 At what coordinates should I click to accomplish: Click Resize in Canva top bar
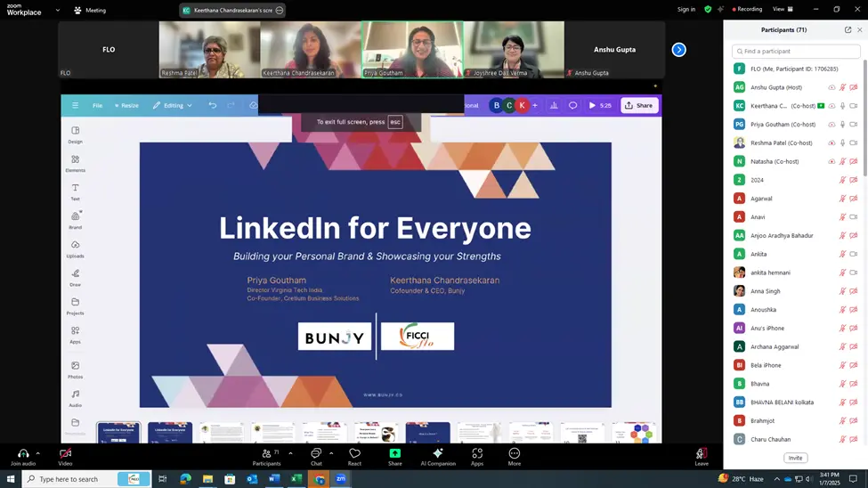click(126, 105)
